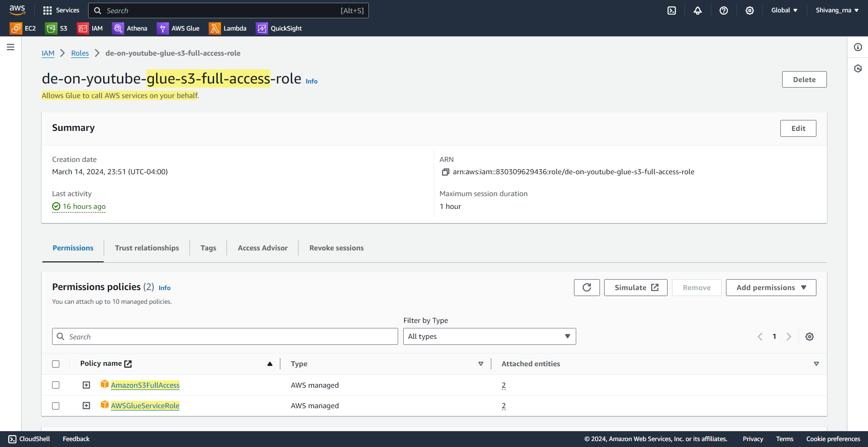Click attached entities count for AWSGlueServiceRole
The image size is (868, 447).
[x=504, y=406]
